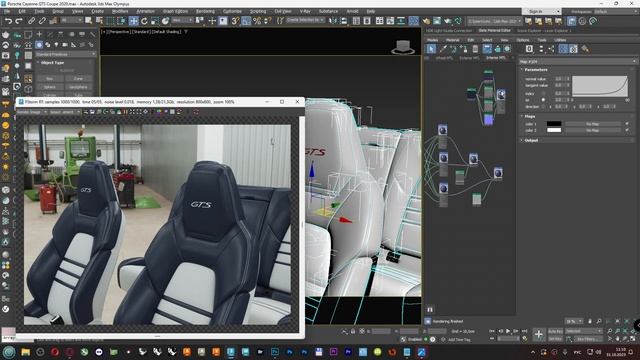
Task: Collapse the Parameters rollout
Action: pyautogui.click(x=536, y=70)
